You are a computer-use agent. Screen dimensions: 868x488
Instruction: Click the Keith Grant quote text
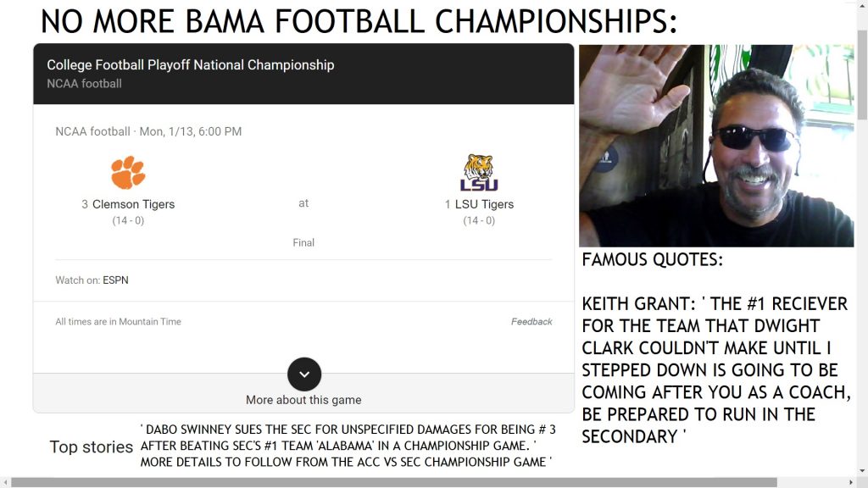coord(715,369)
